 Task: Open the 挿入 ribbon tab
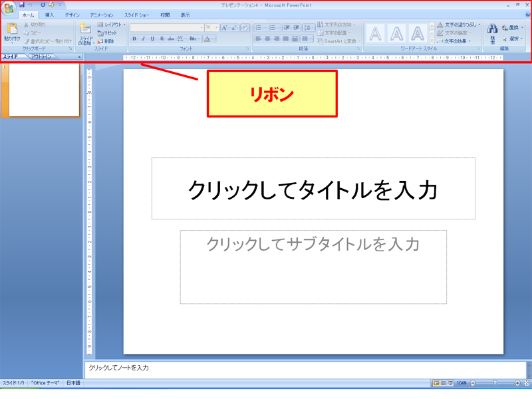point(49,15)
